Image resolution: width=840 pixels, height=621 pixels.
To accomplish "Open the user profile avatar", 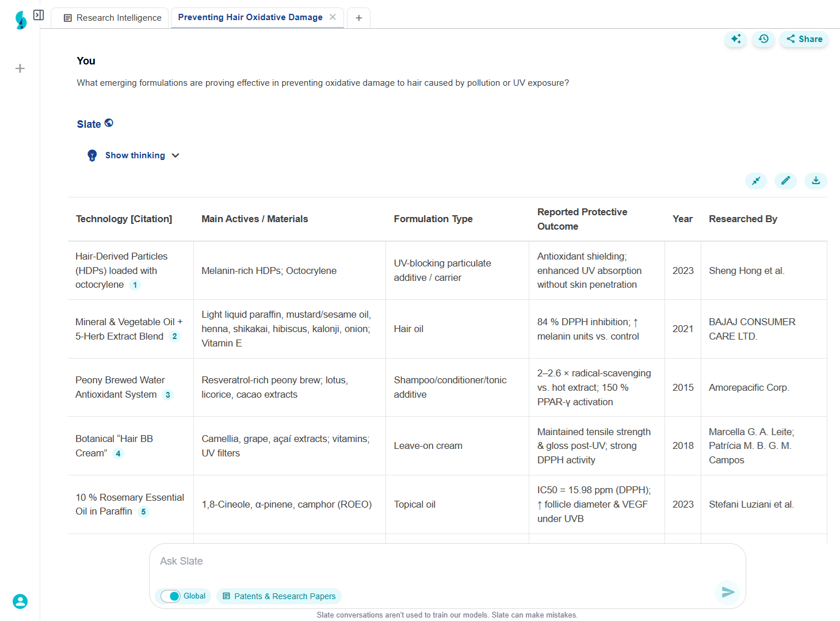I will tap(20, 601).
